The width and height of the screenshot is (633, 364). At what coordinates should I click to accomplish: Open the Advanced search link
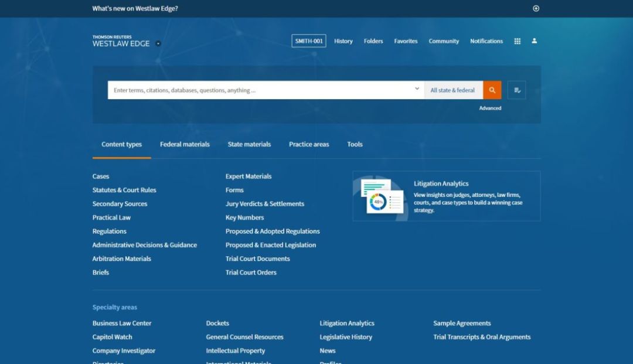[x=490, y=108]
